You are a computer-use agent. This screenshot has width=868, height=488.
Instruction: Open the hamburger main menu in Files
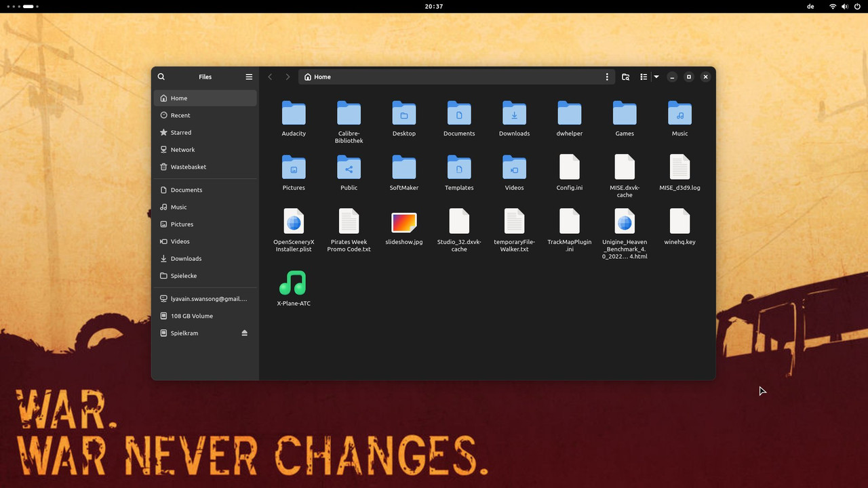point(249,77)
